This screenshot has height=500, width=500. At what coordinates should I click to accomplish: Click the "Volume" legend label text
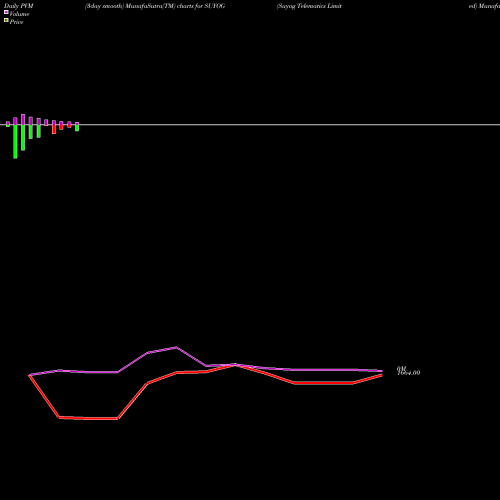pos(19,14)
